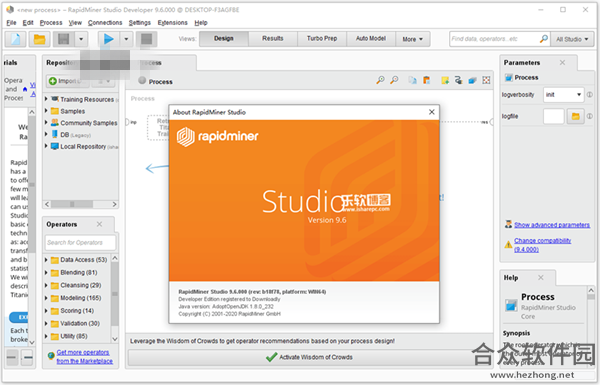Zoom out on the process canvas
This screenshot has width=600, height=385.
[x=394, y=80]
